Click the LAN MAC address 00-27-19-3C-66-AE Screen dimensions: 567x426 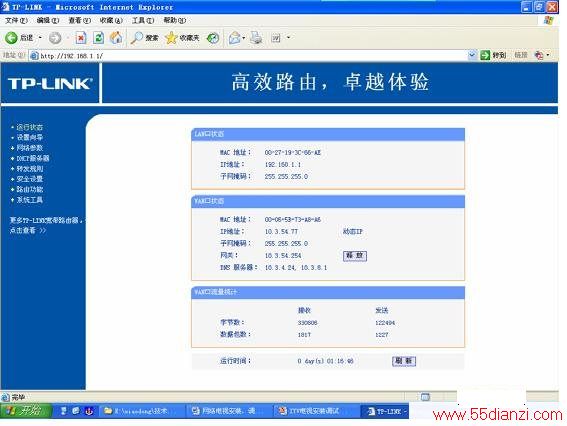coord(293,153)
